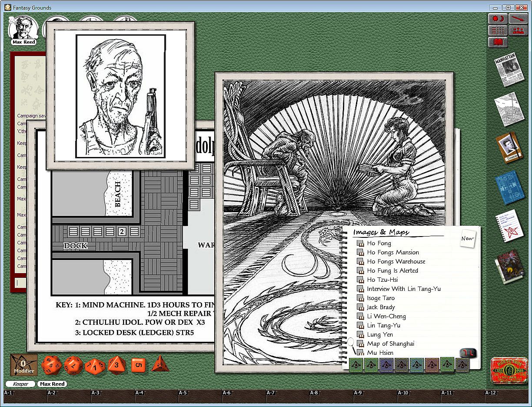This screenshot has width=532, height=407.
Task: Open the combat tracker list icon
Action: tap(498, 30)
